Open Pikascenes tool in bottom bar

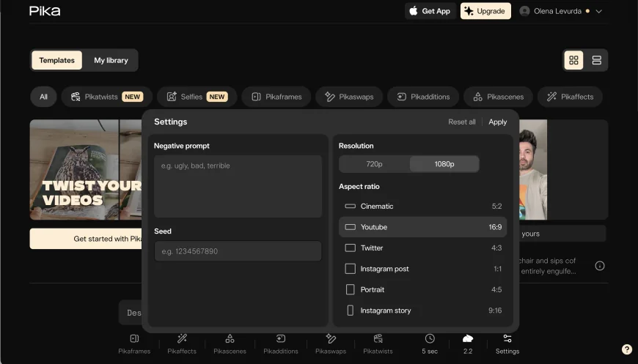click(230, 343)
